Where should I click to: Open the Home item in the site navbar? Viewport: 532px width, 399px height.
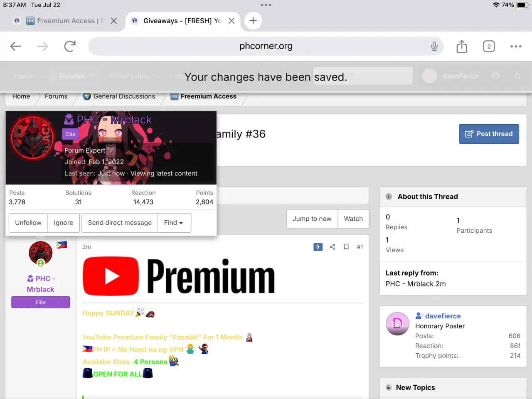coord(24,76)
